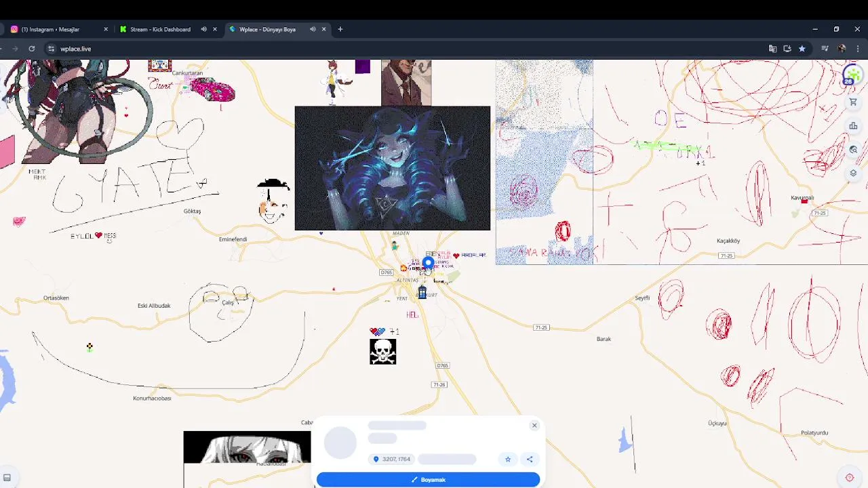Click the blue police box pixel art

click(422, 292)
